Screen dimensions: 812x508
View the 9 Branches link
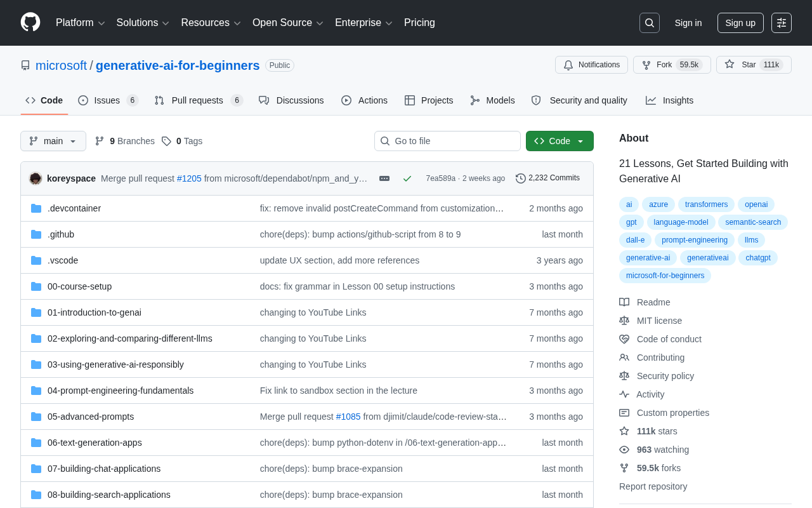[x=125, y=141]
